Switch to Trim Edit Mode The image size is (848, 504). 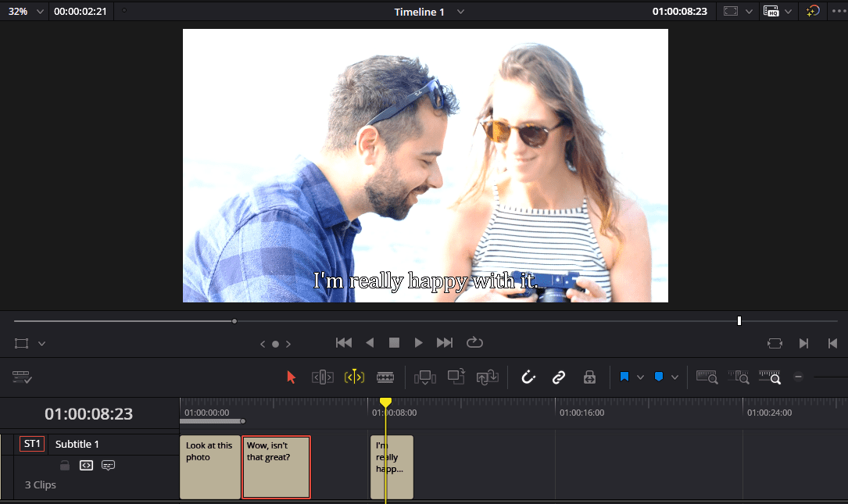(x=322, y=377)
